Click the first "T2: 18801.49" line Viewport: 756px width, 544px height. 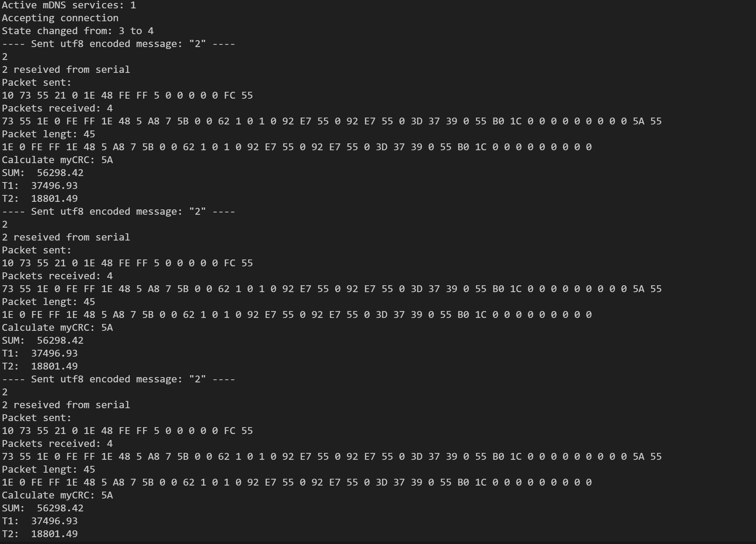[39, 199]
